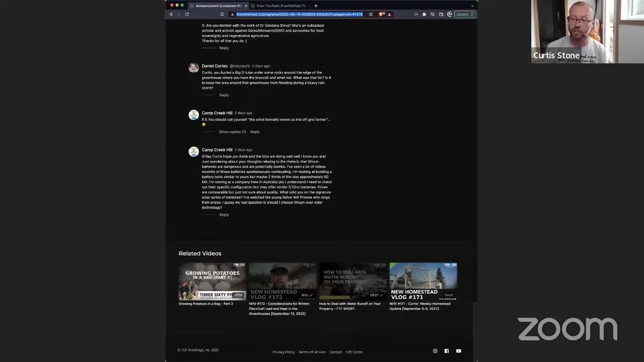Open the Privacy Policy footer link
The height and width of the screenshot is (362, 644).
(284, 352)
